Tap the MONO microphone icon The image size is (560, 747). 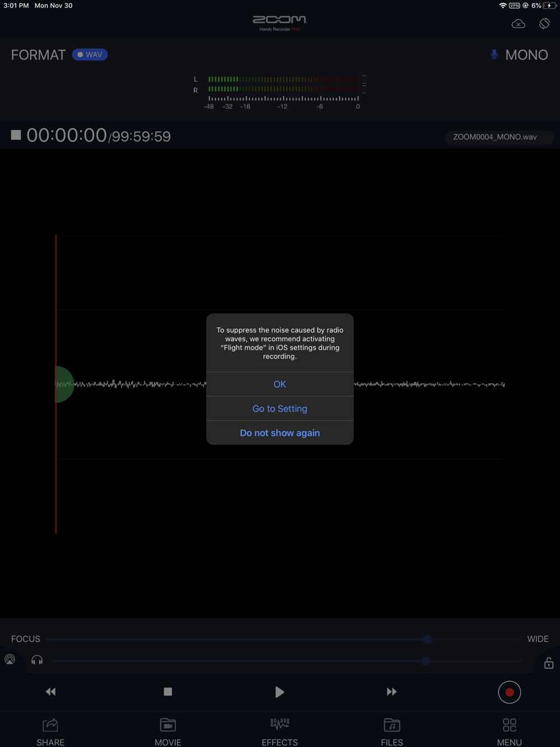[494, 54]
